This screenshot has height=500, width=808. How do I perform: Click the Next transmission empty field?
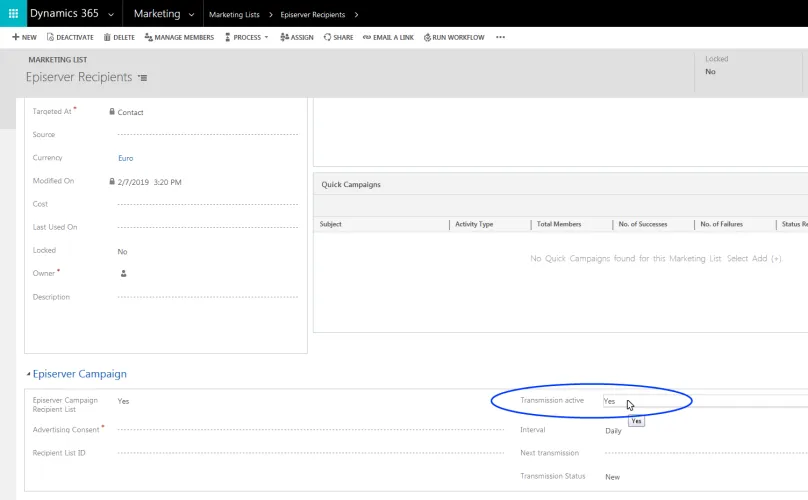pyautogui.click(x=706, y=453)
